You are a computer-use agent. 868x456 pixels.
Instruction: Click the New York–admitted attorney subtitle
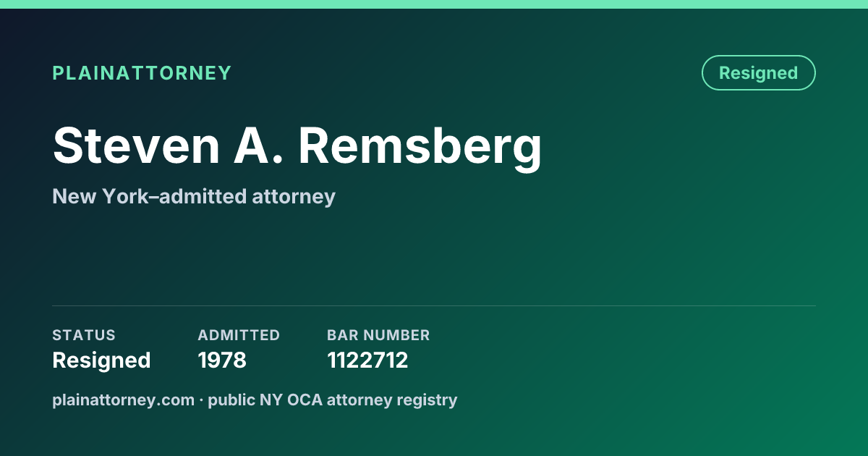pyautogui.click(x=194, y=196)
